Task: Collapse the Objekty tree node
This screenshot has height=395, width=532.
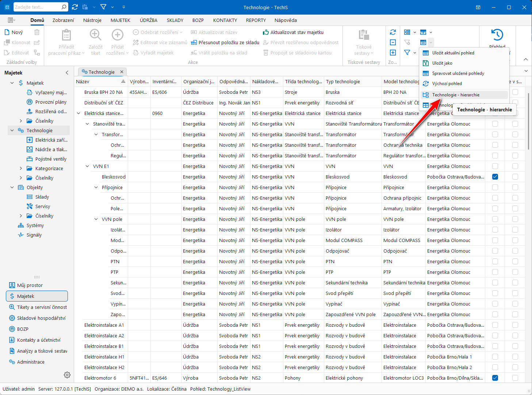Action: coord(12,187)
